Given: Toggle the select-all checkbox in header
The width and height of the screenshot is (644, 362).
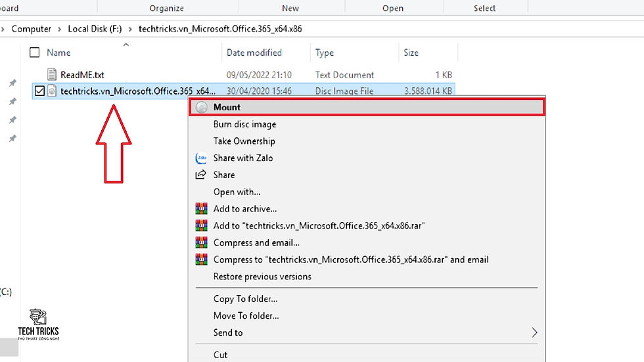Looking at the screenshot, I should coord(34,52).
